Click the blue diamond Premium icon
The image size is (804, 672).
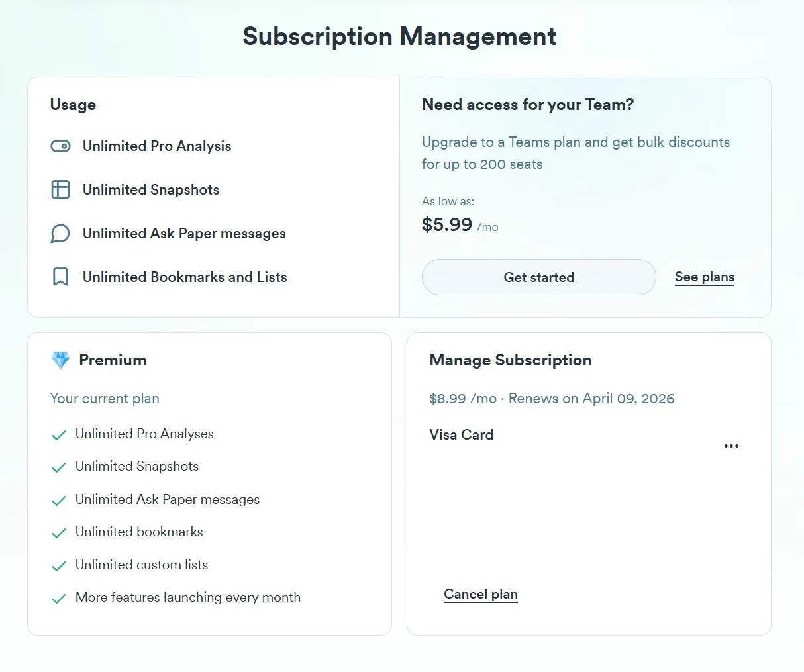[60, 360]
